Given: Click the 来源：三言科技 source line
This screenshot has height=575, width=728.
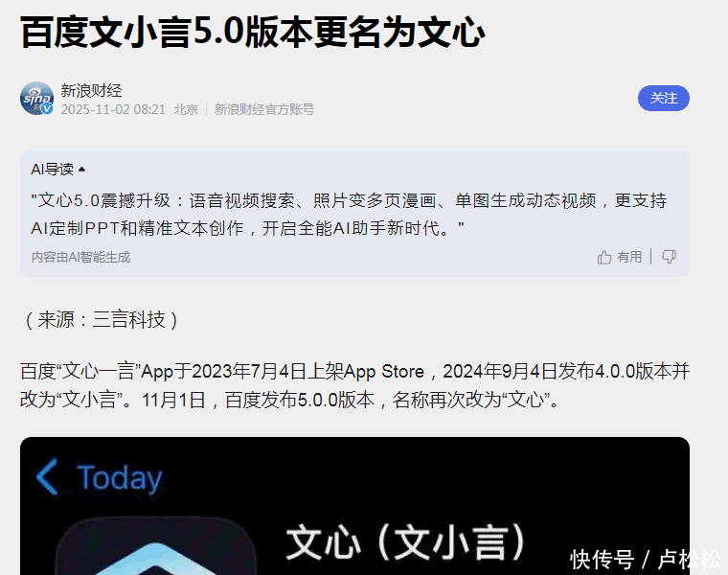Looking at the screenshot, I should point(102,320).
